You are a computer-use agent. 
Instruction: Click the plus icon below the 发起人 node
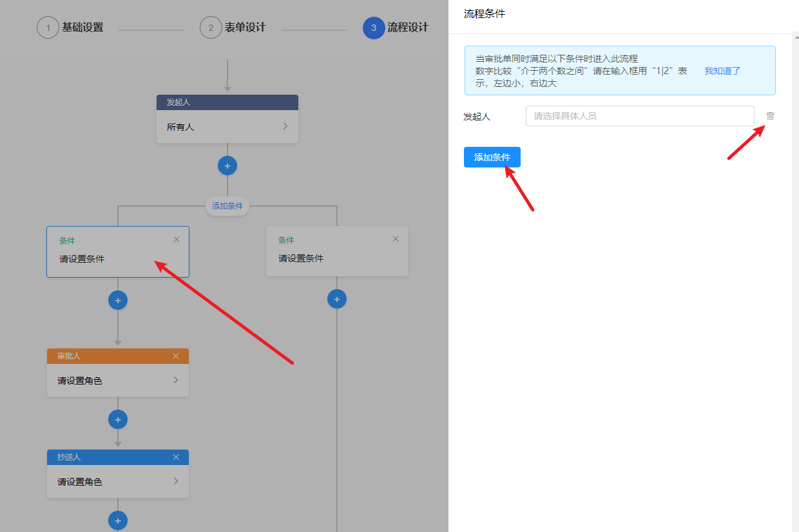pyautogui.click(x=227, y=166)
